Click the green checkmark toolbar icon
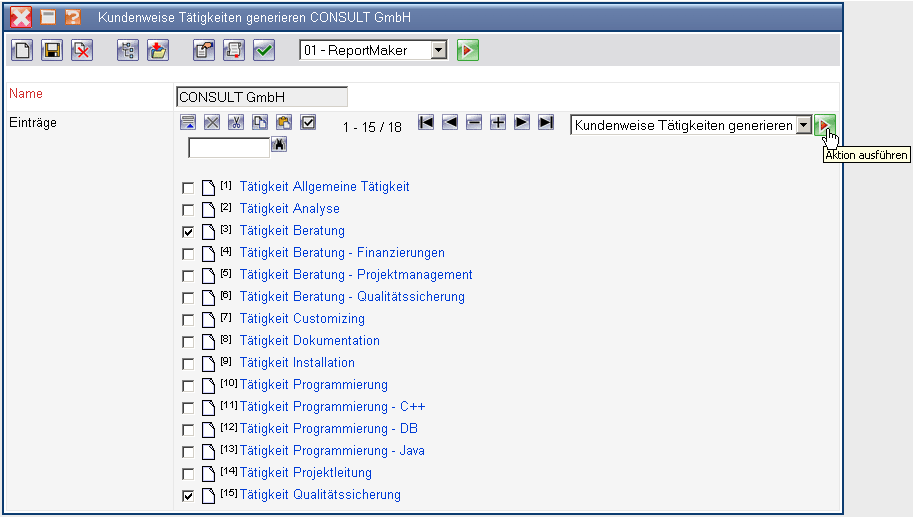 pyautogui.click(x=264, y=50)
